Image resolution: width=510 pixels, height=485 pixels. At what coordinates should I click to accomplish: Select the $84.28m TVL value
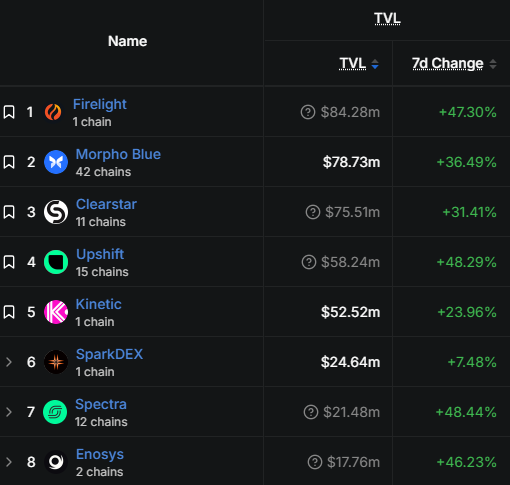350,112
